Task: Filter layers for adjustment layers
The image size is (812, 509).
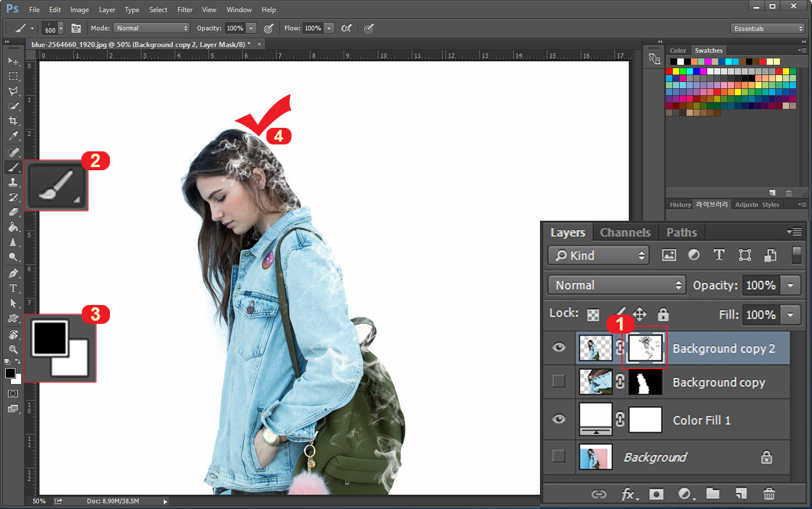Action: (693, 255)
